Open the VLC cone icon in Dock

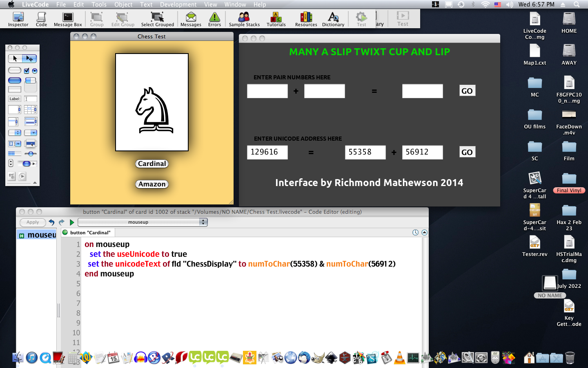[x=400, y=358]
